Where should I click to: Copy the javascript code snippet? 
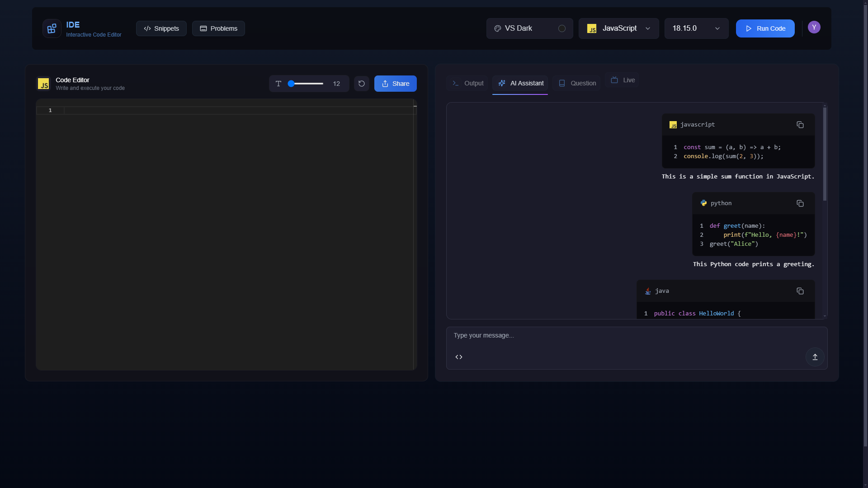(x=800, y=125)
